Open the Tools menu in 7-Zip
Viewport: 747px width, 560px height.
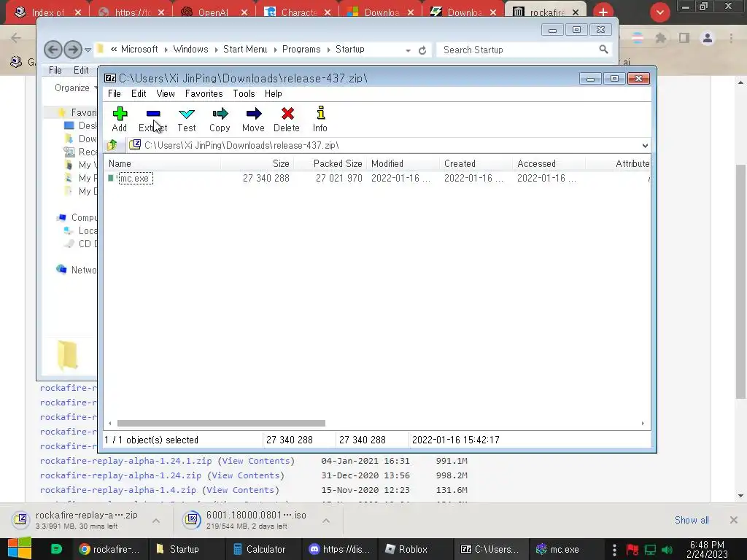244,94
